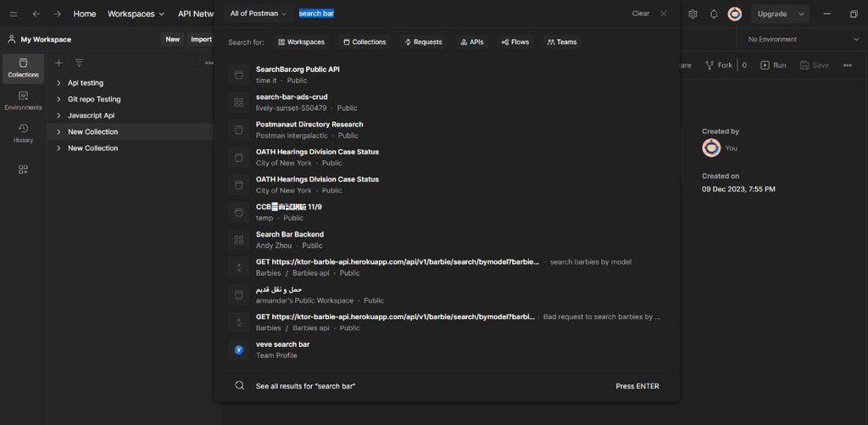
Task: Open the Workspaces dropdown
Action: [x=136, y=14]
